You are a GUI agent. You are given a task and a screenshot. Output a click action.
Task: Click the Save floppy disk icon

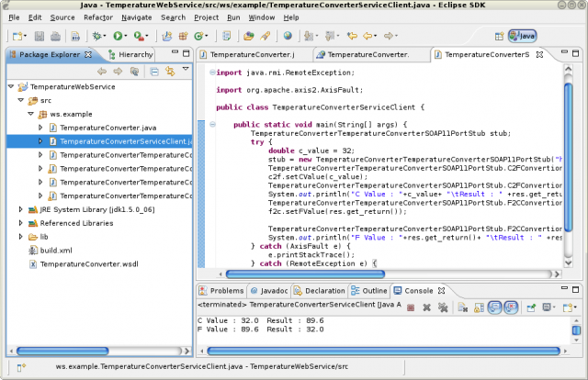[x=39, y=36]
